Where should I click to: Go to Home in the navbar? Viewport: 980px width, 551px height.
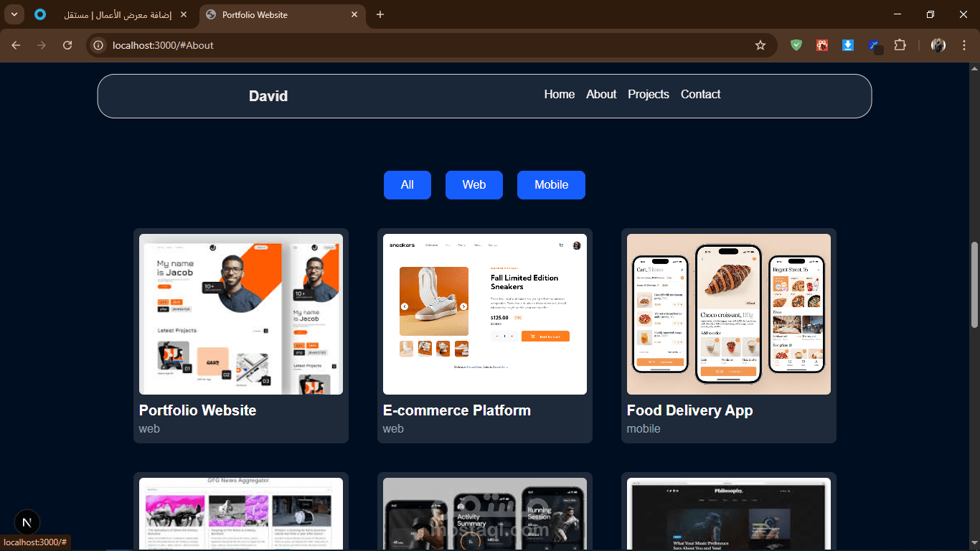(x=560, y=95)
